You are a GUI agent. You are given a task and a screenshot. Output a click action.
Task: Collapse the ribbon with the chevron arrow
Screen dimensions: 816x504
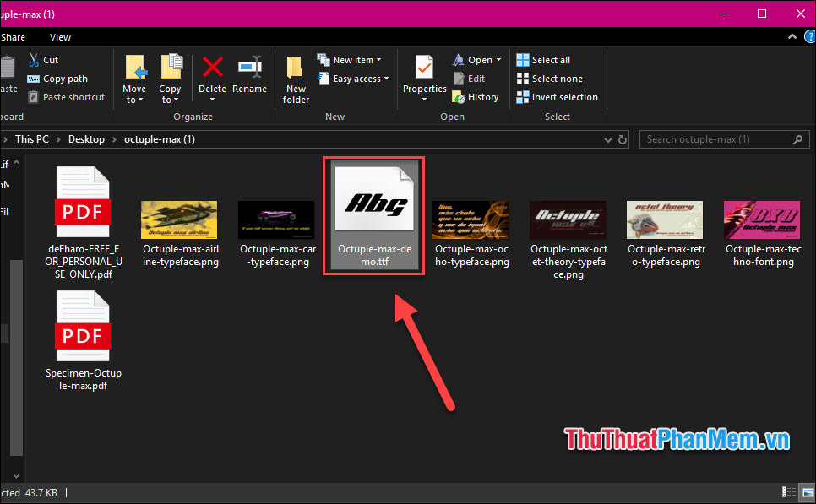coord(792,36)
